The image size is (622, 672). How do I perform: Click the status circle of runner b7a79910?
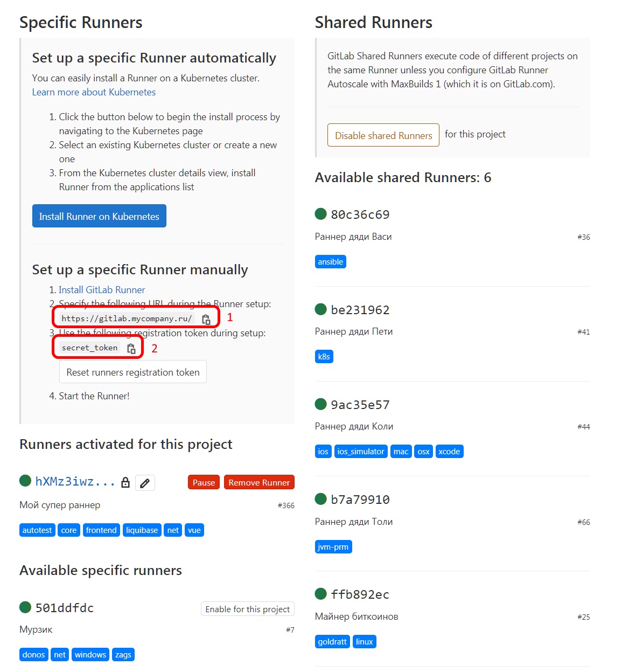tap(322, 499)
